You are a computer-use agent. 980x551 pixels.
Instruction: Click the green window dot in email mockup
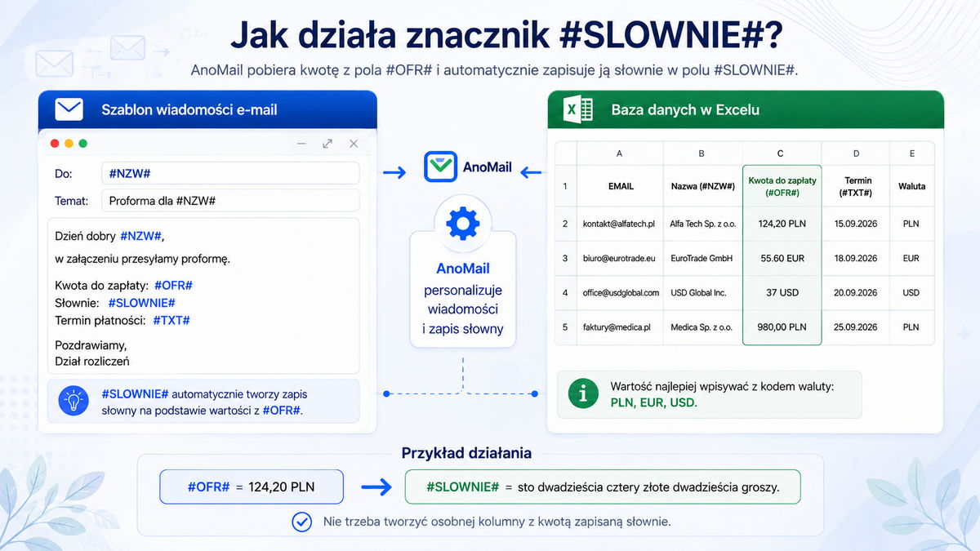click(82, 144)
